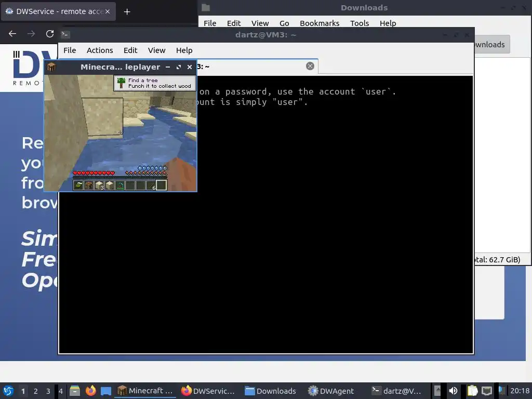Click the Find a tree tutorial toast
This screenshot has height=399, width=532.
(x=155, y=83)
